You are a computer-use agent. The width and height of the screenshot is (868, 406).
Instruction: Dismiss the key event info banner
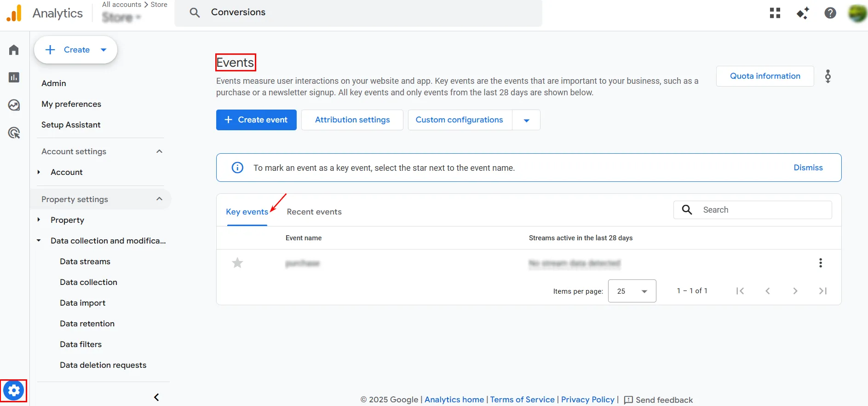click(x=808, y=168)
